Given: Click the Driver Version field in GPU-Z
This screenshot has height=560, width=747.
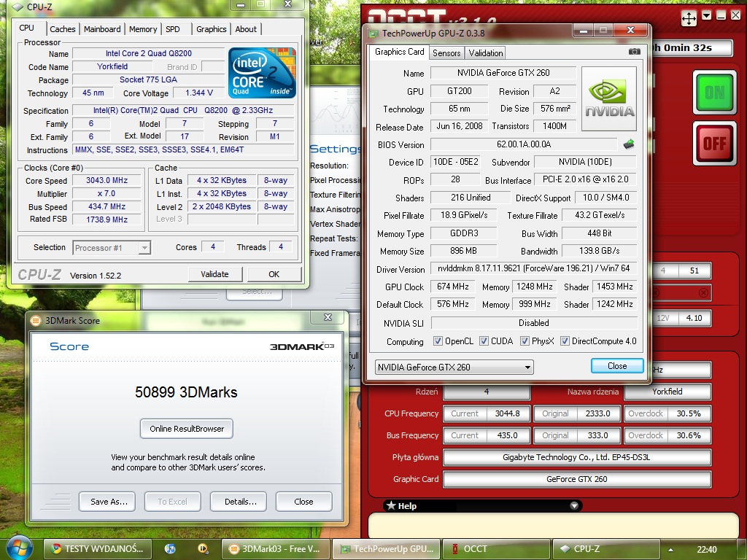Looking at the screenshot, I should point(533,268).
